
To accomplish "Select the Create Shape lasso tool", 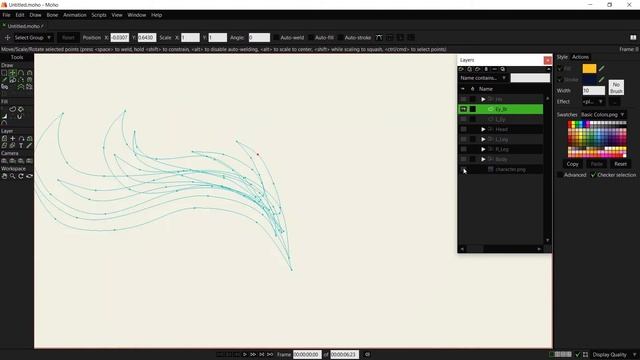I will [13, 109].
